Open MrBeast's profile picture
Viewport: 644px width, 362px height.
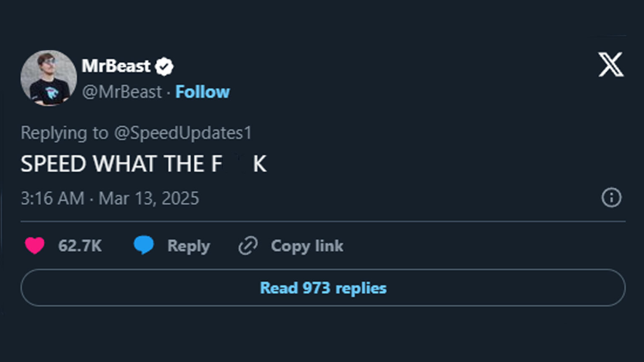(x=49, y=78)
